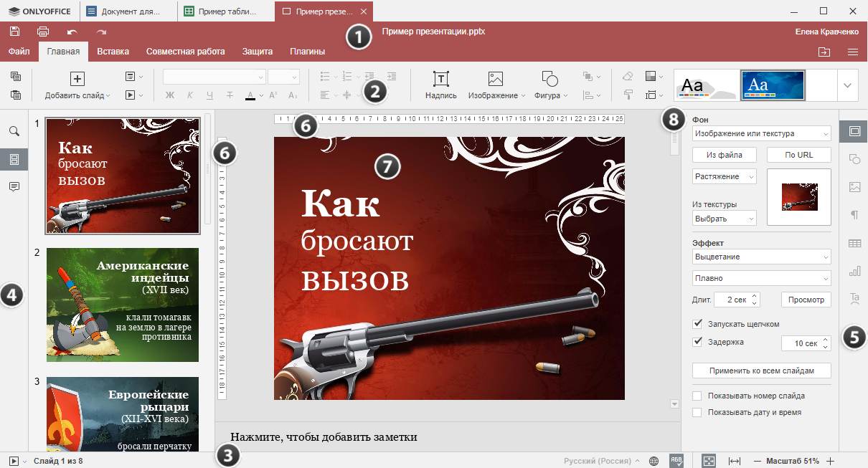Open chart settings in right sidebar
The height and width of the screenshot is (468, 868).
click(854, 271)
